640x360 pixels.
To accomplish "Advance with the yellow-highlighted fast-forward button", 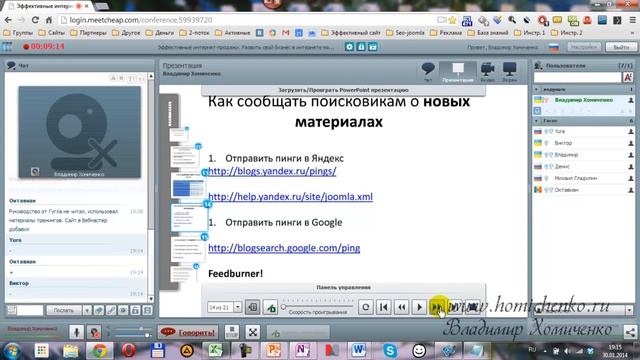I will point(437,307).
